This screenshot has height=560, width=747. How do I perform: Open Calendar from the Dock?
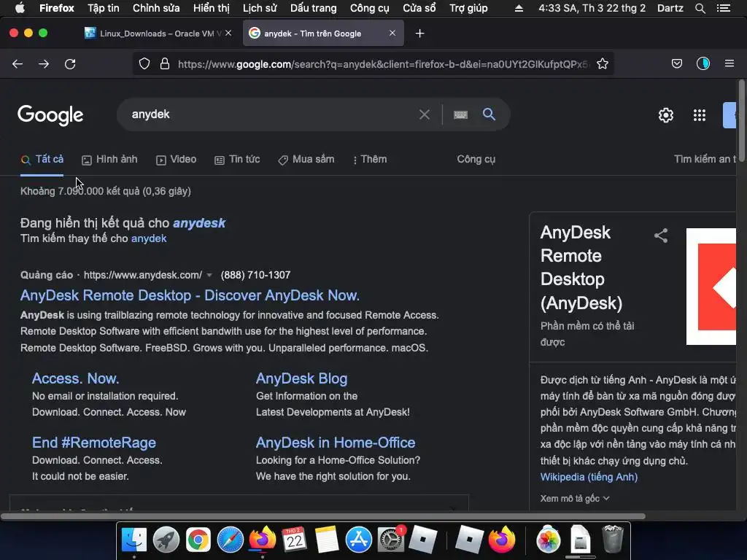pyautogui.click(x=294, y=540)
